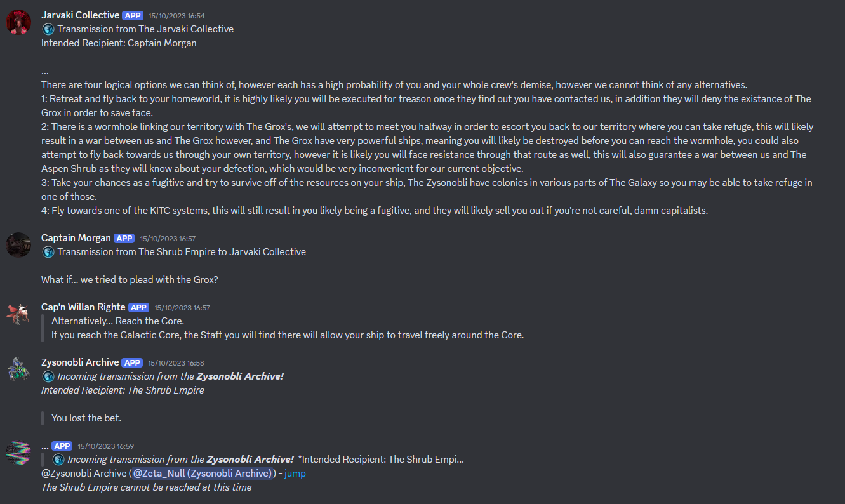
Task: Click APP badge next to Captain Morgan
Action: pyautogui.click(x=124, y=239)
